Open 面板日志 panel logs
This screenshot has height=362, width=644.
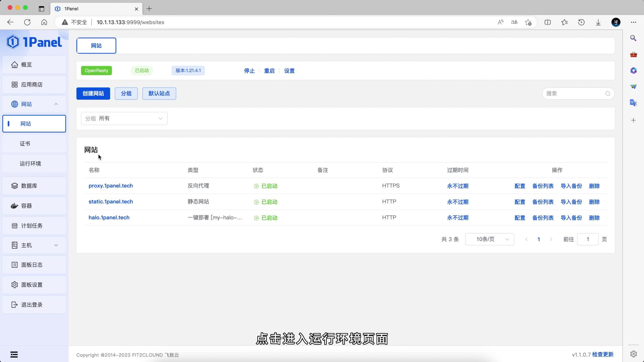[31, 265]
